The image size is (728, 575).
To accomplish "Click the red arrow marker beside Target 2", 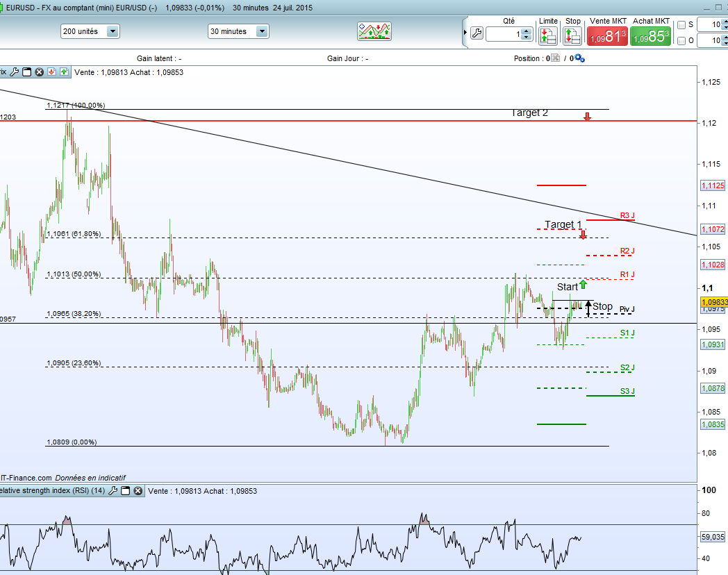I will coord(587,117).
